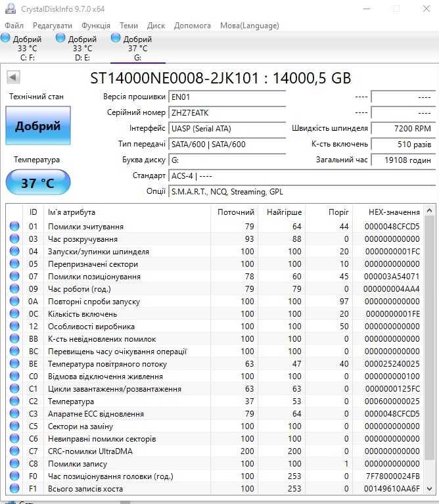Click the options field S.M.A.R.T., NCQ

(302, 192)
